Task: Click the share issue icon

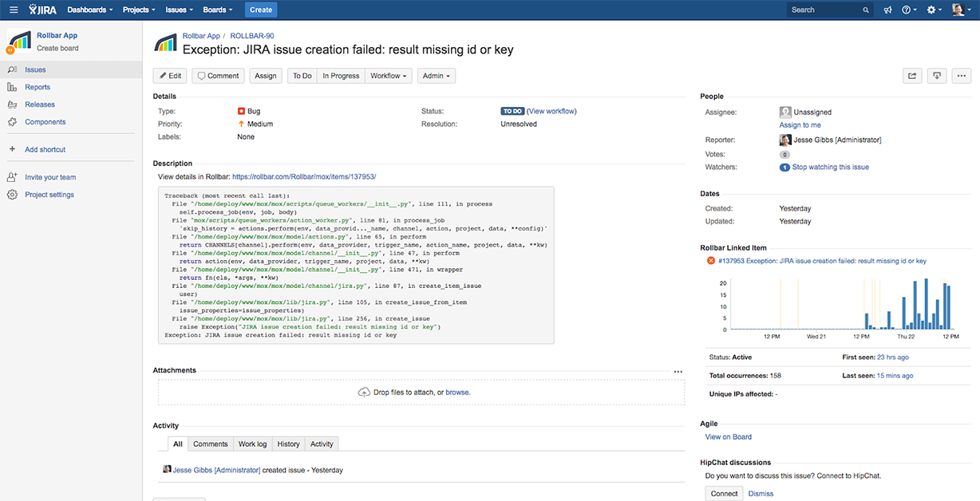Action: [x=912, y=76]
